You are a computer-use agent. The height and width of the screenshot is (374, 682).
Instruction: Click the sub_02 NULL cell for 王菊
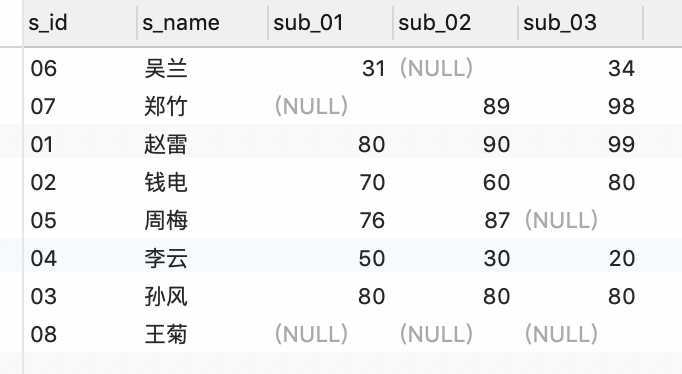(x=436, y=334)
